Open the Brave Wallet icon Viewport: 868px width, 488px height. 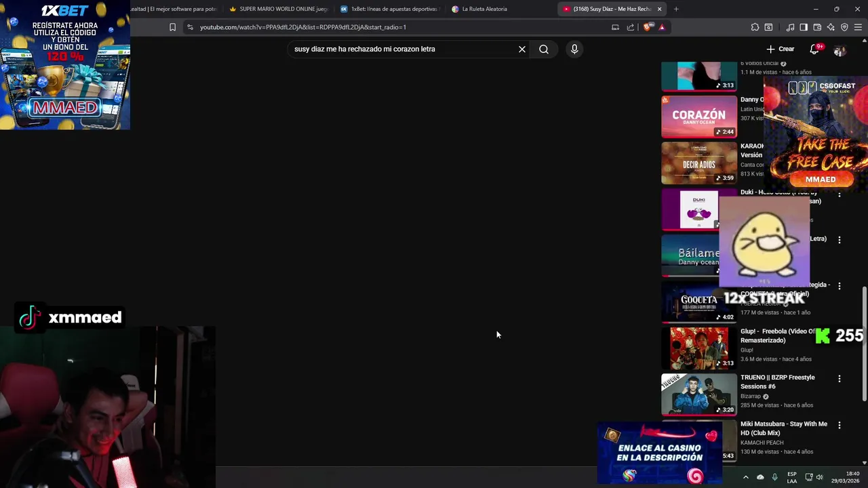pyautogui.click(x=817, y=27)
